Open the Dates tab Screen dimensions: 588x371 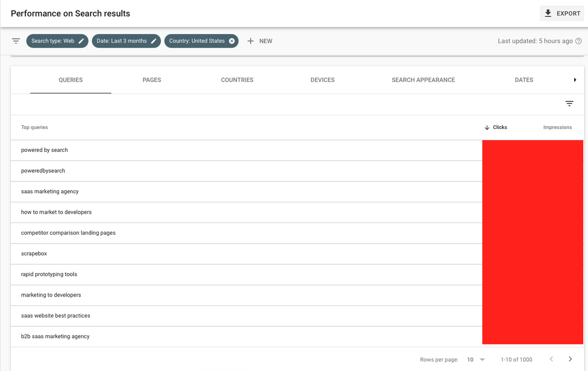[x=524, y=80]
